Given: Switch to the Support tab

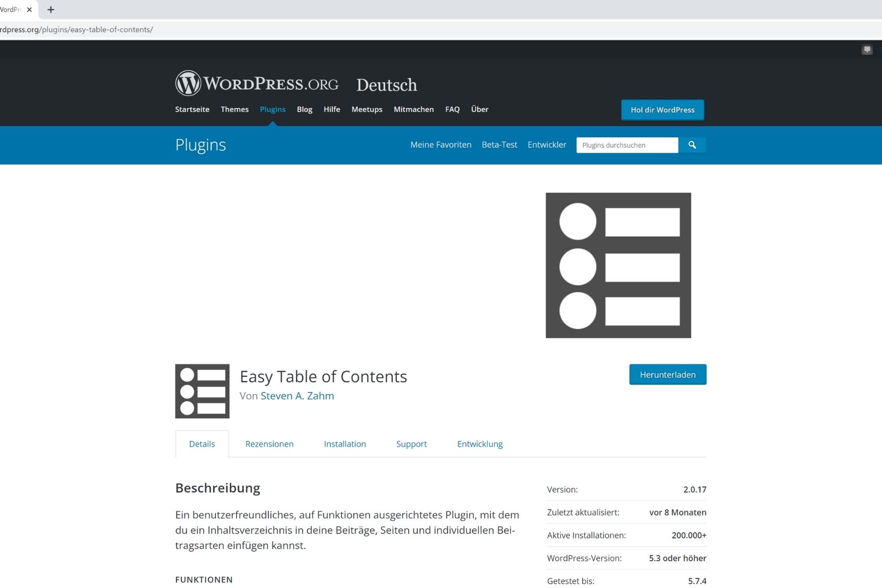Looking at the screenshot, I should pyautogui.click(x=412, y=444).
